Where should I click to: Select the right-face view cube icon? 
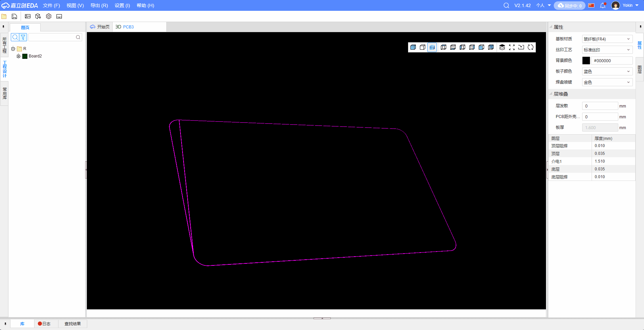tap(472, 47)
